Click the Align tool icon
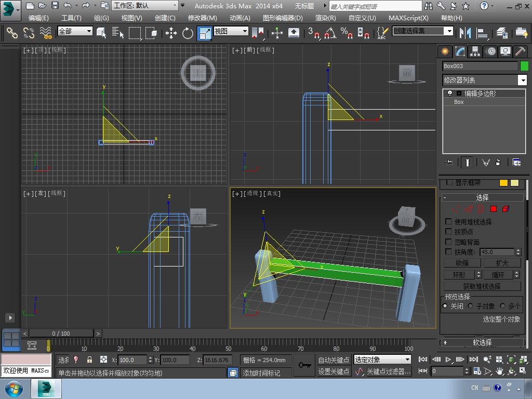The image size is (532, 399). [482, 33]
